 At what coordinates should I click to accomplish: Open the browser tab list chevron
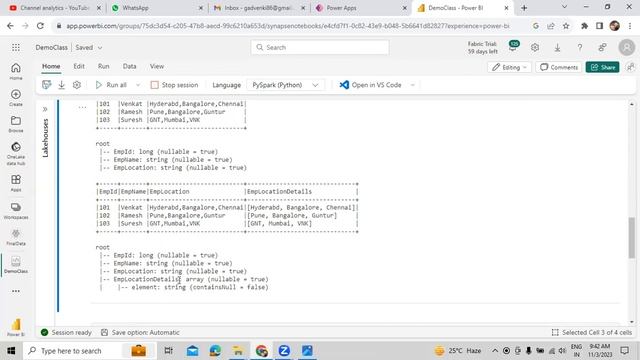pyautogui.click(x=564, y=7)
